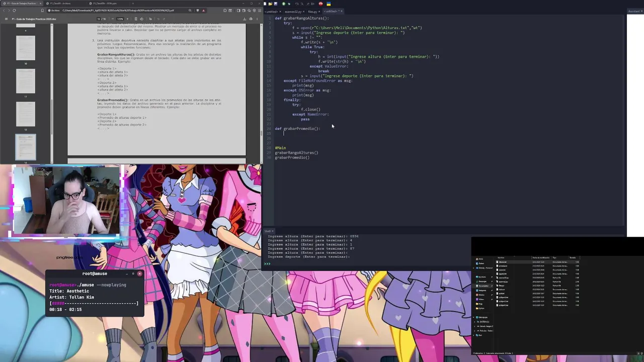Click the new file icon in Thonny toolbar

265,4
